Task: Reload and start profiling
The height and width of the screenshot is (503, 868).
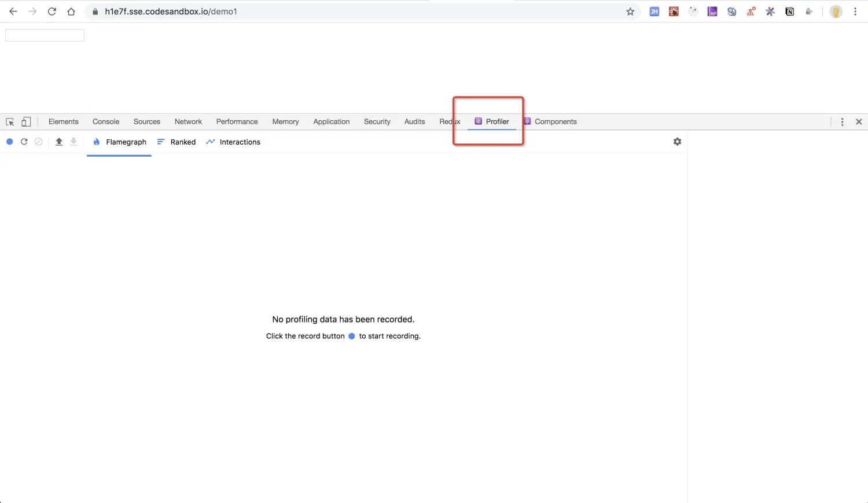Action: tap(24, 142)
